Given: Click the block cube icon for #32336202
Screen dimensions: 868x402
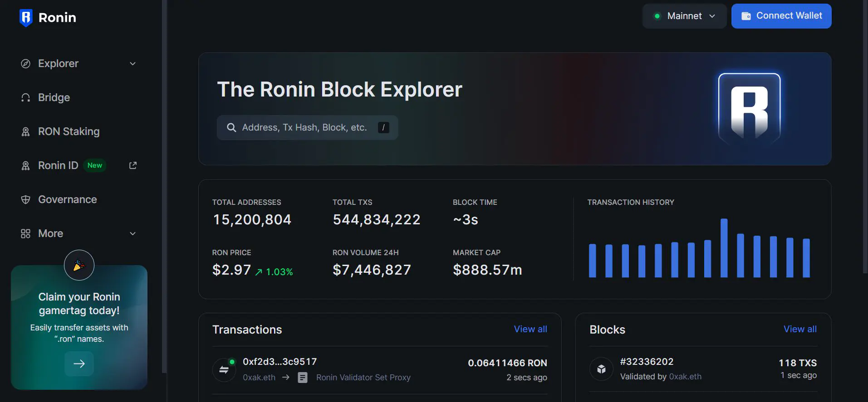Looking at the screenshot, I should (x=601, y=369).
